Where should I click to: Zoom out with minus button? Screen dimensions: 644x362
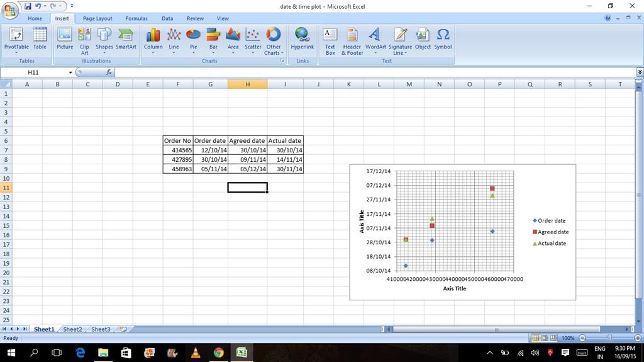(x=582, y=338)
